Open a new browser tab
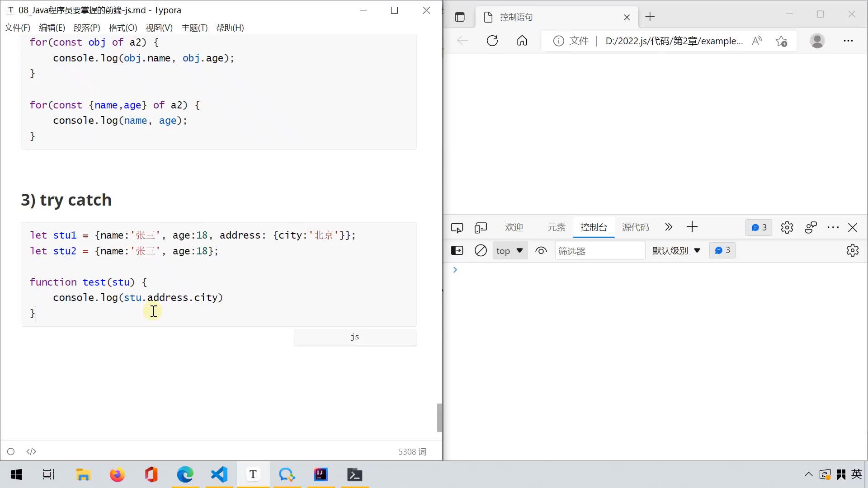 650,17
